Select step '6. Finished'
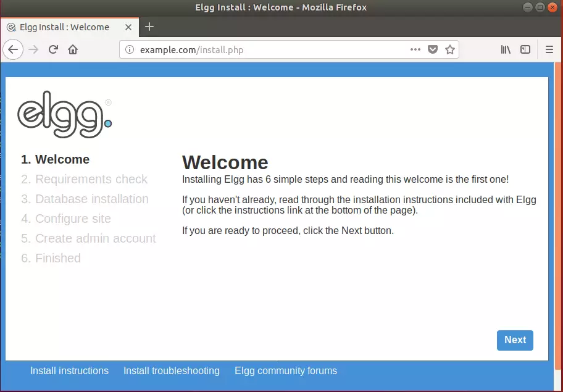Screen dimensions: 563x392 coord(51,258)
